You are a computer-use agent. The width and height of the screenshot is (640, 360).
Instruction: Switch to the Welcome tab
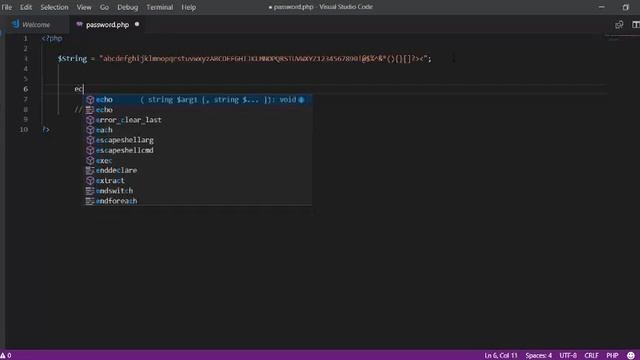click(35, 24)
